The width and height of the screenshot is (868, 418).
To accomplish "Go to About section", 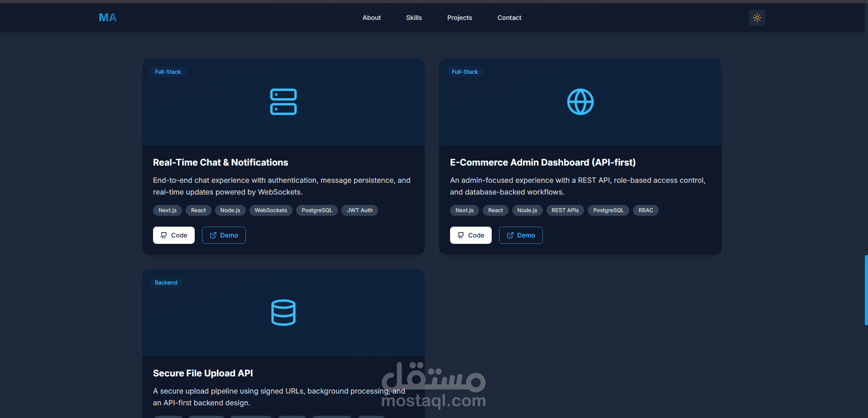I will tap(371, 18).
